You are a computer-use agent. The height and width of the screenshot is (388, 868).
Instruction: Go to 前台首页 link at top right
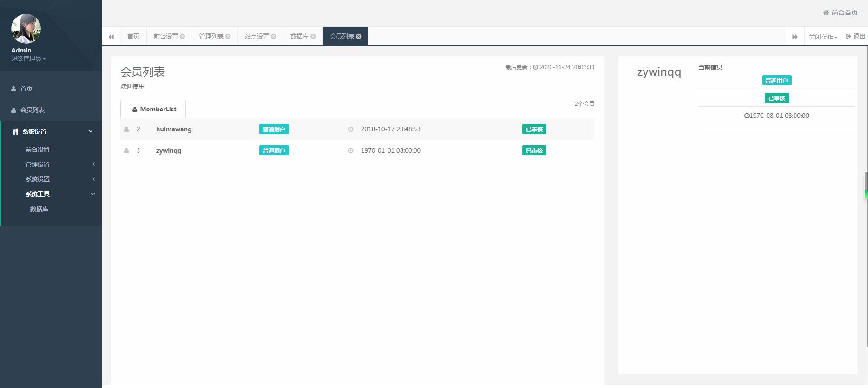click(x=841, y=13)
